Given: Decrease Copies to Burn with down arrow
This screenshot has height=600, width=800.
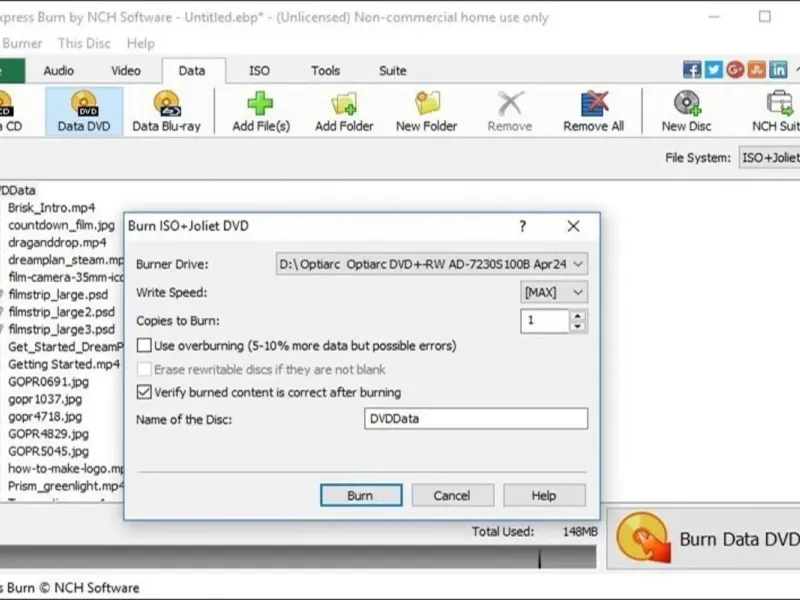Looking at the screenshot, I should (x=578, y=327).
